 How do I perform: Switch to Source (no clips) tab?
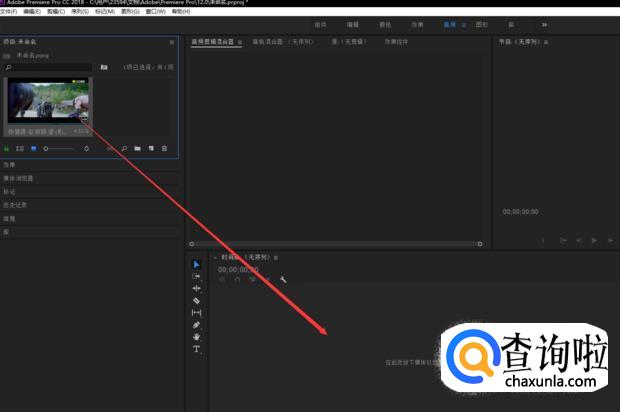(349, 42)
